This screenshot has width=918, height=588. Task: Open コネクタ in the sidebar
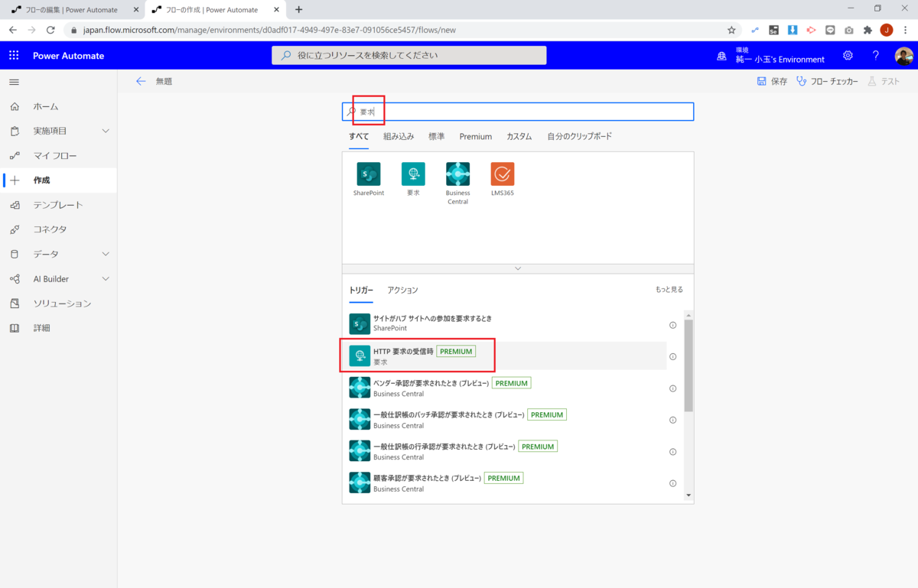(59, 229)
